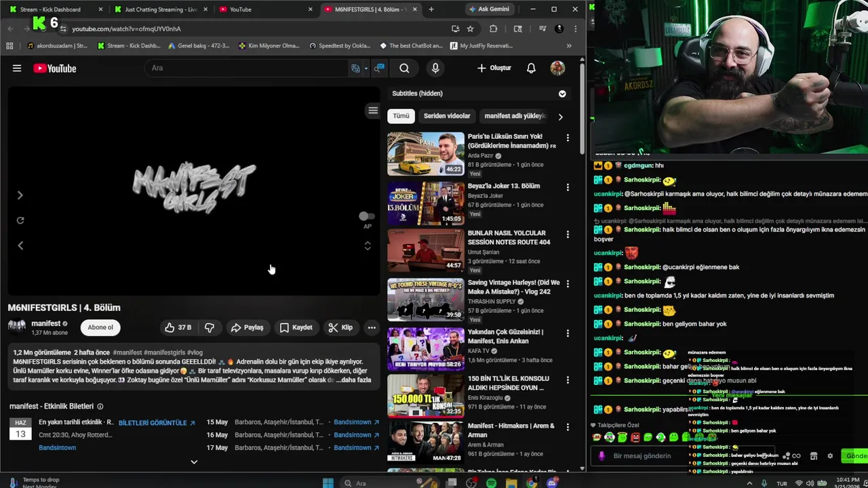Switch to the YouTube browser tab
The width and height of the screenshot is (868, 488).
click(x=264, y=9)
